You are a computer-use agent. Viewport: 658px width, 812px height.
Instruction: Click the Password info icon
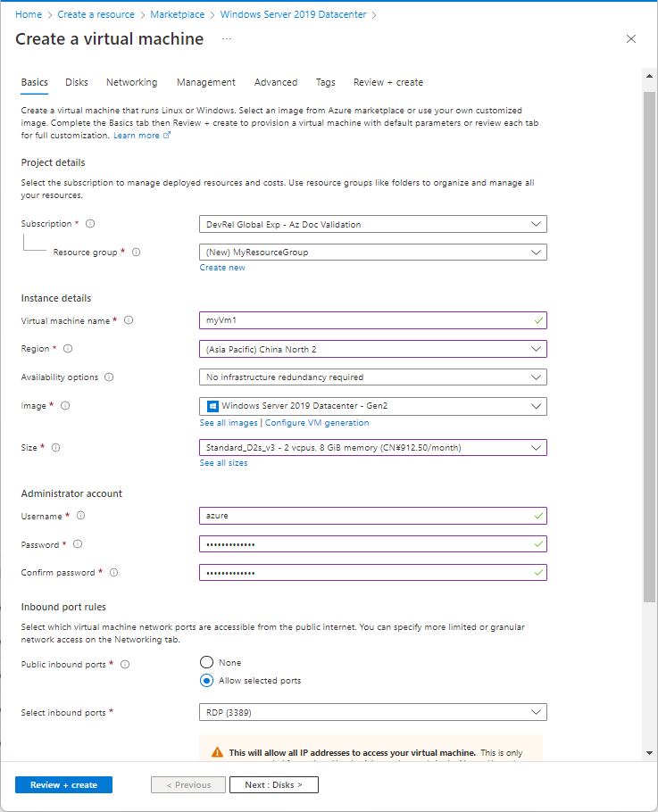pyautogui.click(x=78, y=543)
